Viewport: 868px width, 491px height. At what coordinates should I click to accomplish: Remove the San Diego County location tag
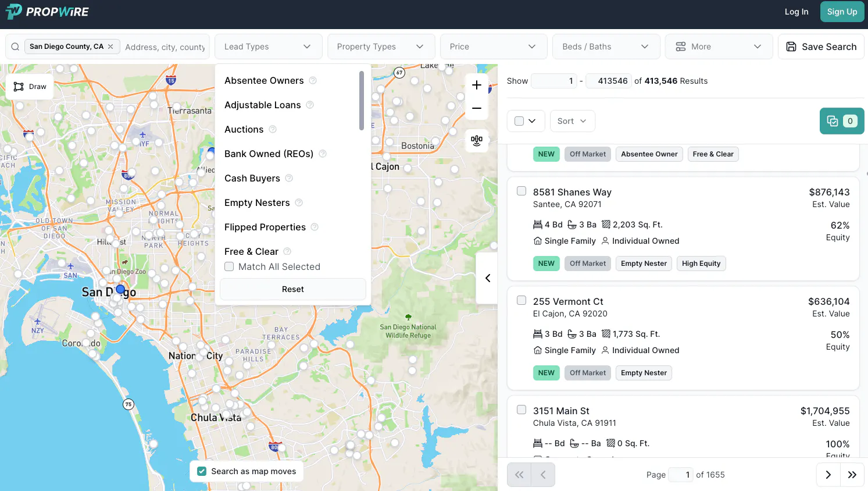110,47
